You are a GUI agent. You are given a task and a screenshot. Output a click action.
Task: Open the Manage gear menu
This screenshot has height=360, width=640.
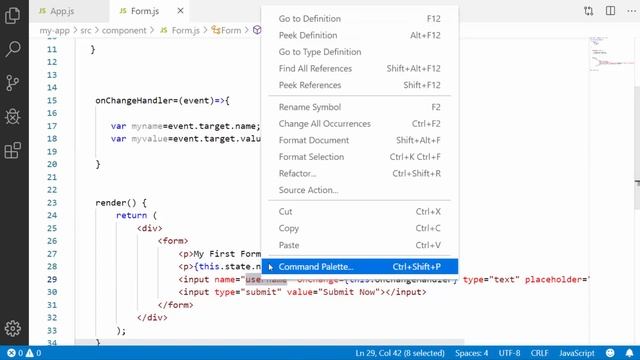coord(13,328)
